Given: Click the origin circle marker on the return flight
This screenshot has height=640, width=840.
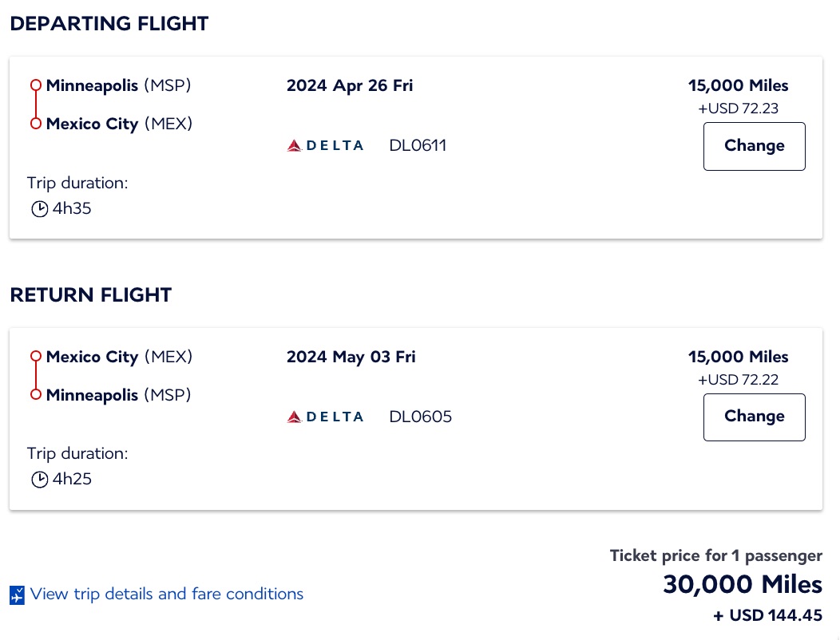Looking at the screenshot, I should click(x=34, y=357).
